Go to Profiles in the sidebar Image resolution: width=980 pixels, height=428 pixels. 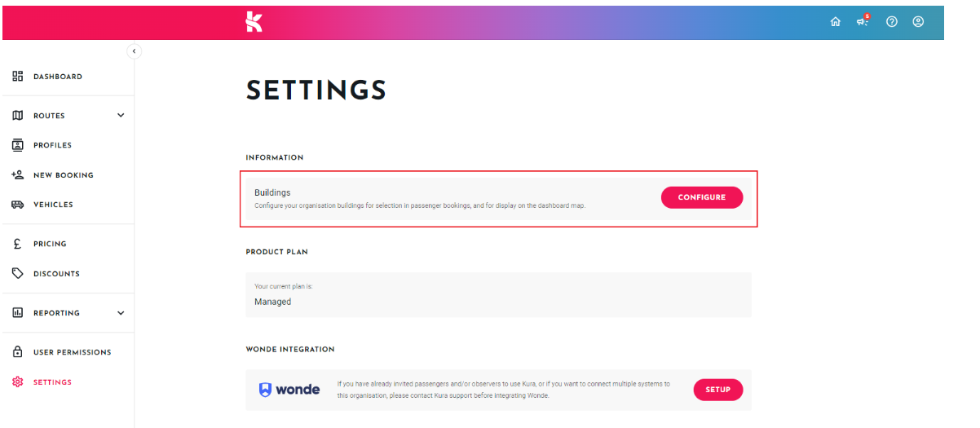tap(52, 145)
